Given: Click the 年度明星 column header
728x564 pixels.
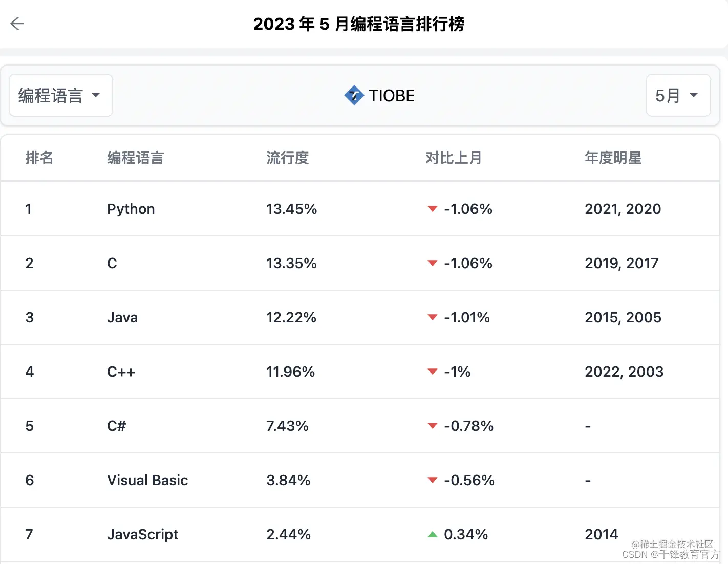Looking at the screenshot, I should [613, 158].
